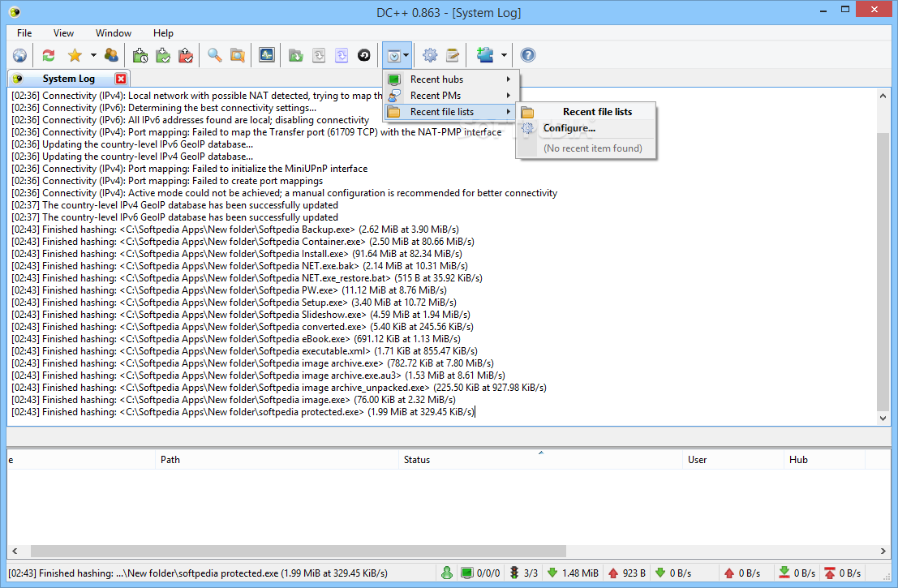Click the Reconnect arrows icon
The height and width of the screenshot is (588, 898).
click(x=49, y=55)
